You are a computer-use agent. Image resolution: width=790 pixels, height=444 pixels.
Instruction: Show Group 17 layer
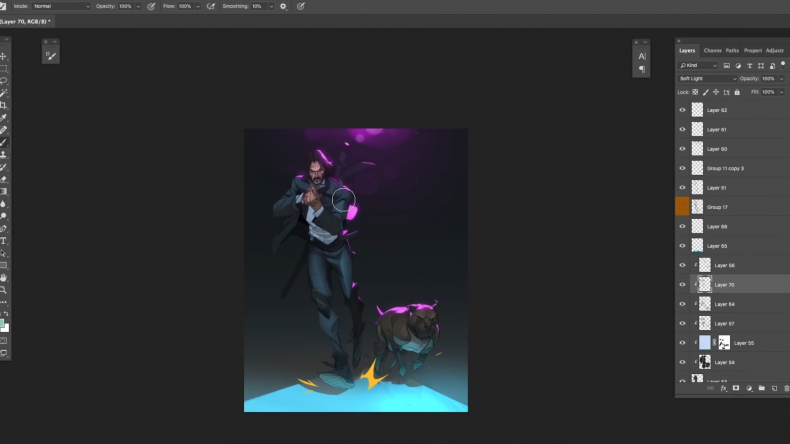point(682,207)
